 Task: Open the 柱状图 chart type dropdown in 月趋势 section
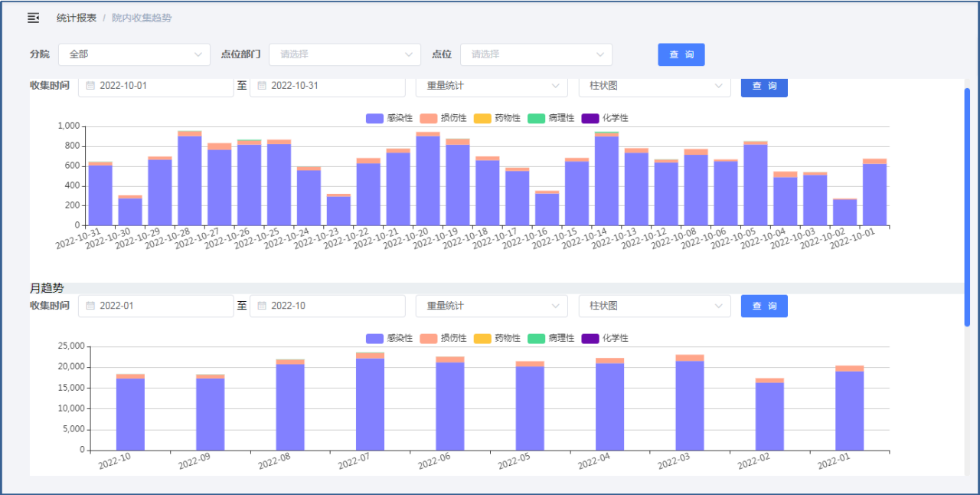(x=654, y=306)
